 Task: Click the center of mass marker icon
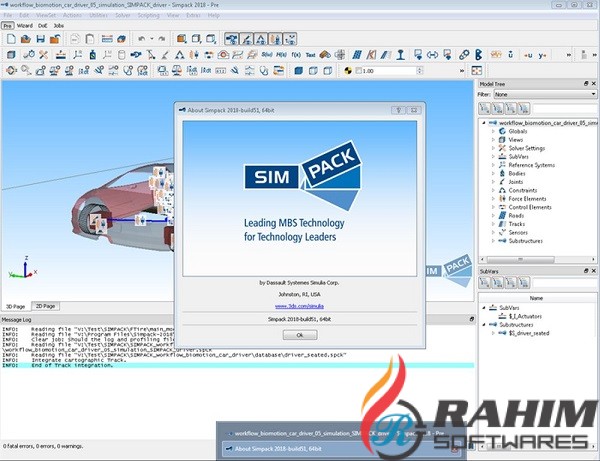(x=348, y=71)
